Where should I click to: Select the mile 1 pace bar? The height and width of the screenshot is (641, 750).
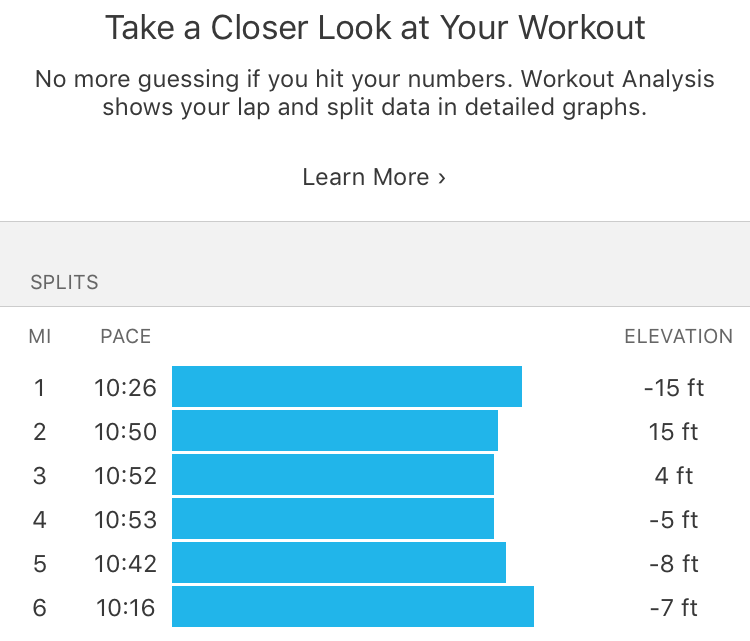click(x=347, y=387)
